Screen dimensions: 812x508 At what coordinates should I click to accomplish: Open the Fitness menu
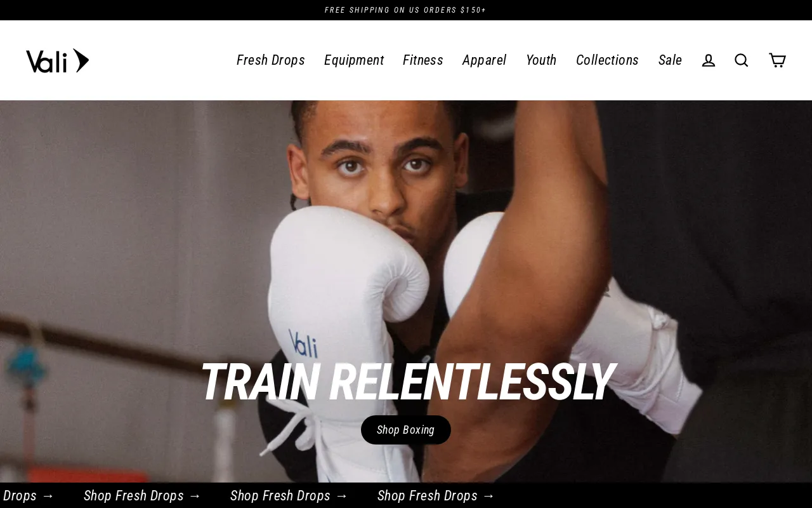tap(423, 60)
